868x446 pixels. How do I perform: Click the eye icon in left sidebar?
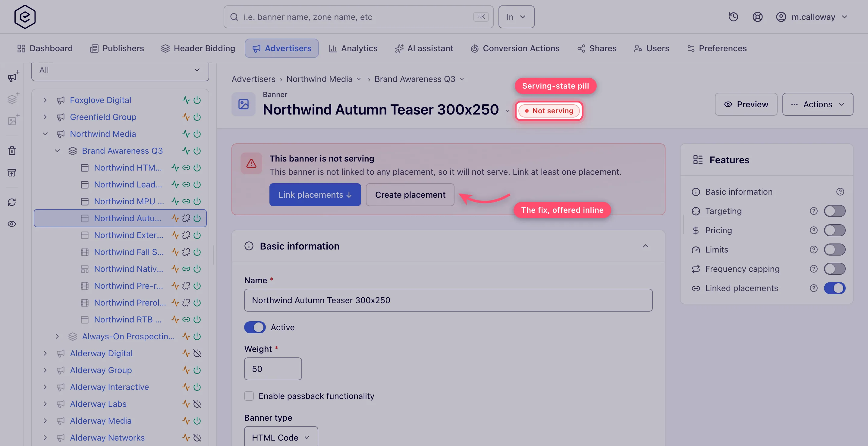point(12,224)
